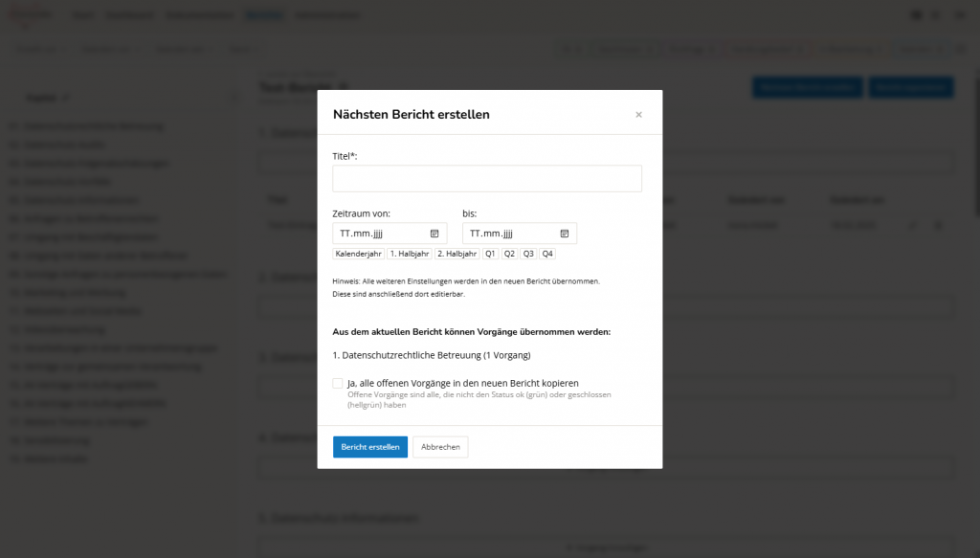Click the apps grid icon in the top bar
The width and height of the screenshot is (980, 558).
click(915, 15)
